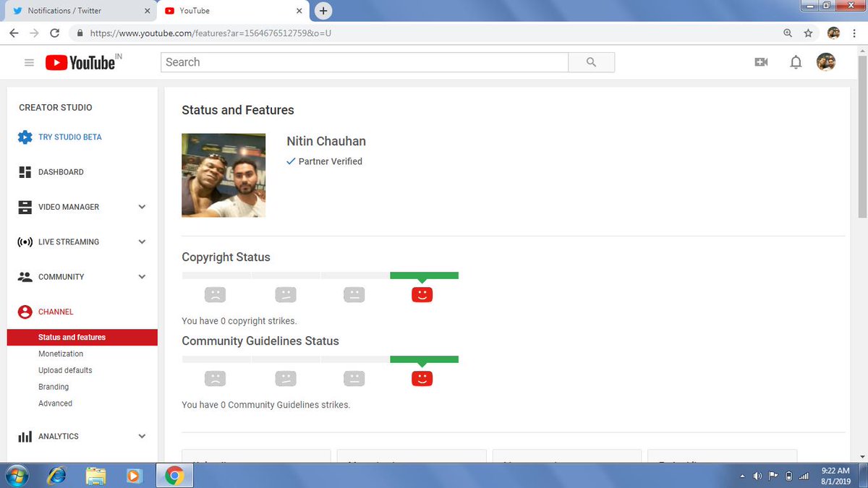The height and width of the screenshot is (488, 868).
Task: Open the notifications bell
Action: pyautogui.click(x=796, y=62)
